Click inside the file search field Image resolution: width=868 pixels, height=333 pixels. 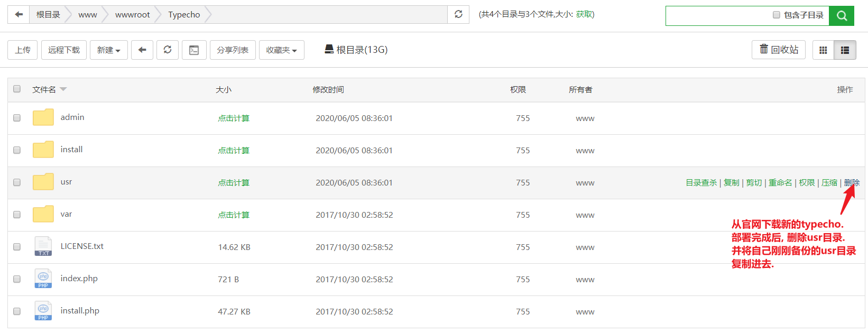718,16
